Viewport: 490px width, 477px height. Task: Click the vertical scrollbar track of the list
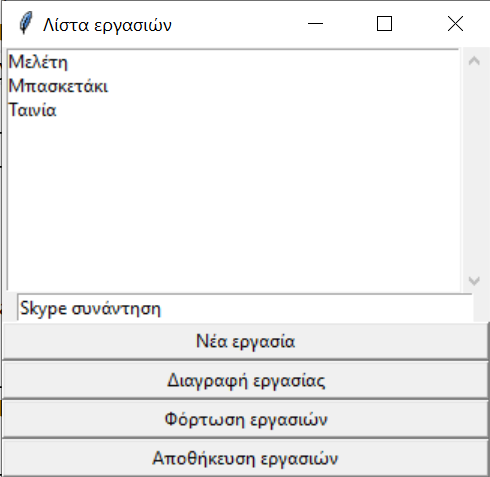[x=474, y=171]
